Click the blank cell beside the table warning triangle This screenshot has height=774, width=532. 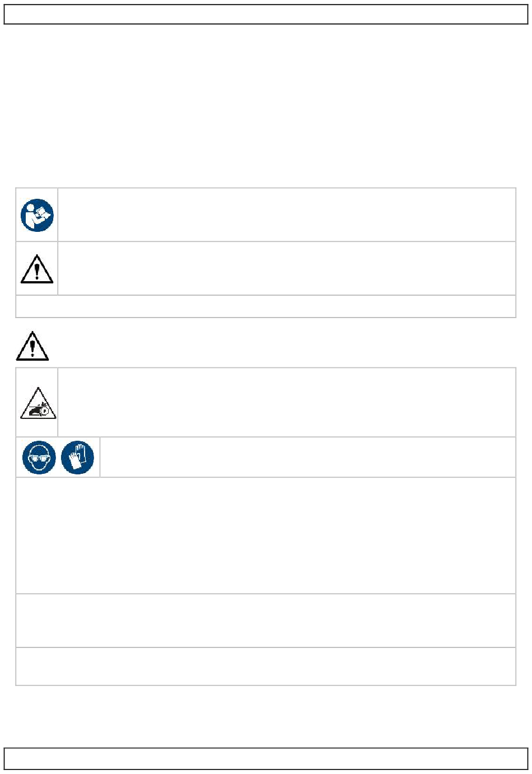(287, 268)
